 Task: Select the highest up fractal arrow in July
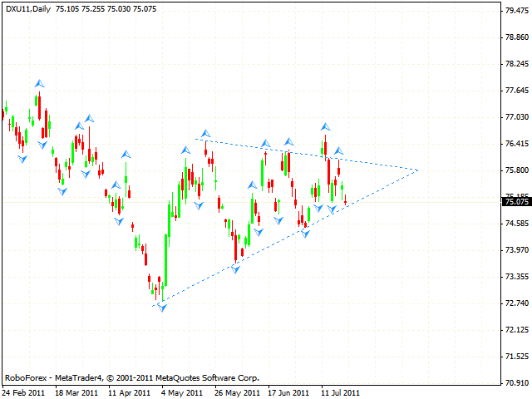(325, 126)
